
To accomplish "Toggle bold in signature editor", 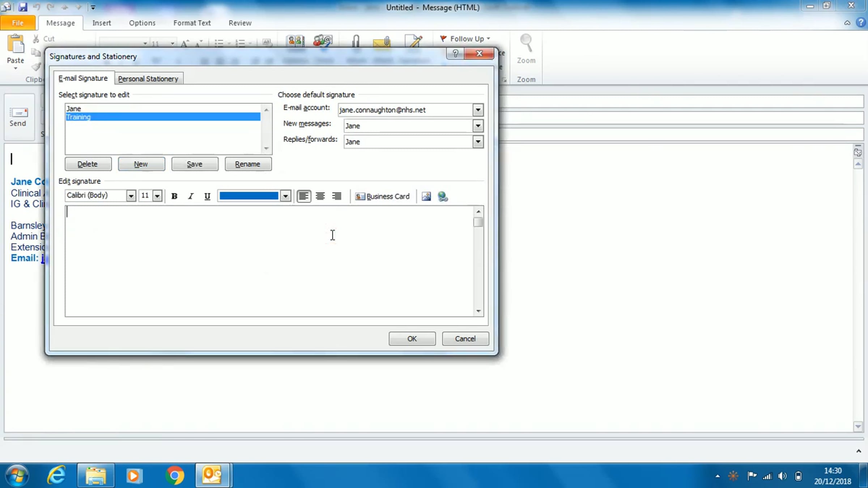I will coord(174,196).
